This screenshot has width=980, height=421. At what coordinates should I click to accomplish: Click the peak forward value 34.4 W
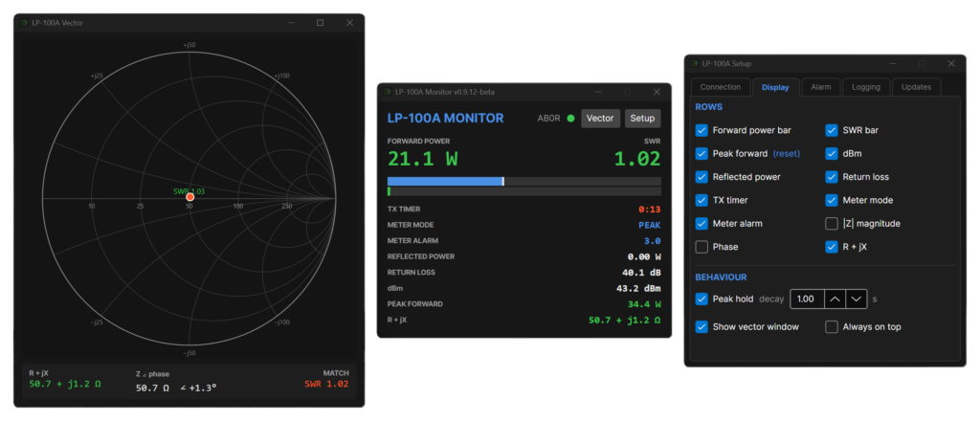(644, 304)
